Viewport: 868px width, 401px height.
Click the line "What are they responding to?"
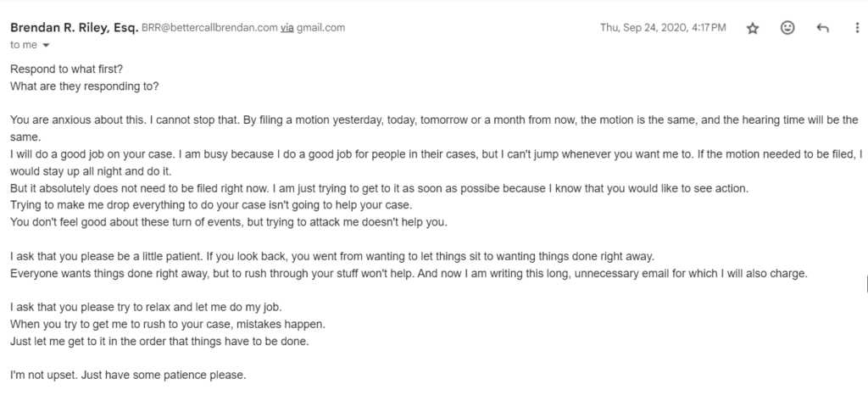click(84, 86)
